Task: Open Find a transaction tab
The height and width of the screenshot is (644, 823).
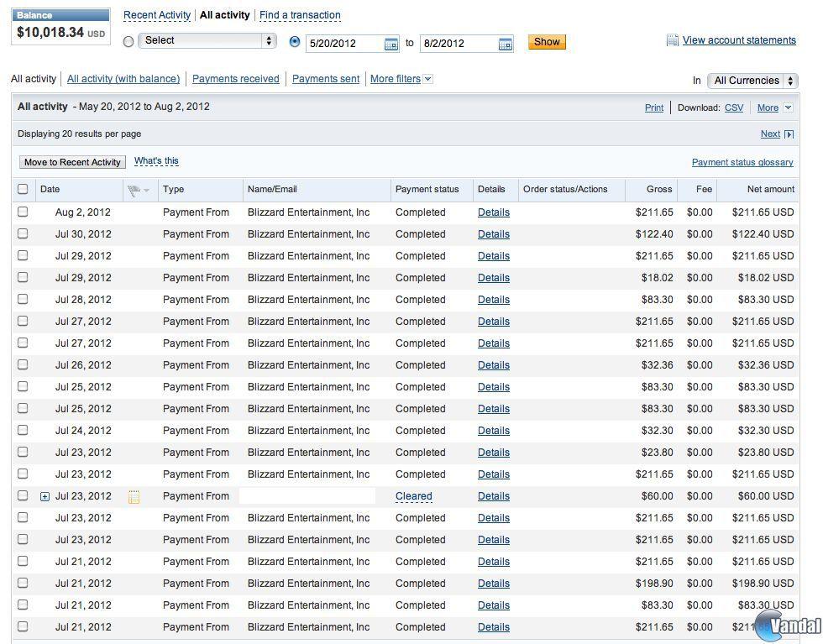Action: 301,15
